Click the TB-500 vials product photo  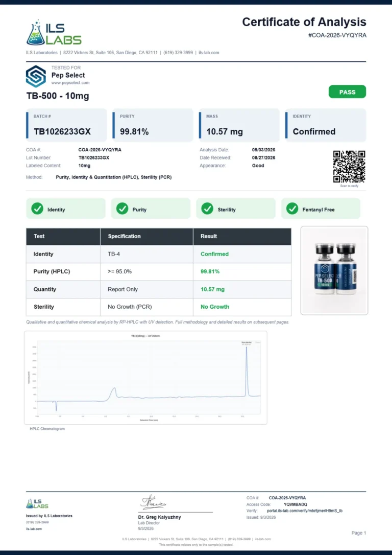[x=334, y=270]
